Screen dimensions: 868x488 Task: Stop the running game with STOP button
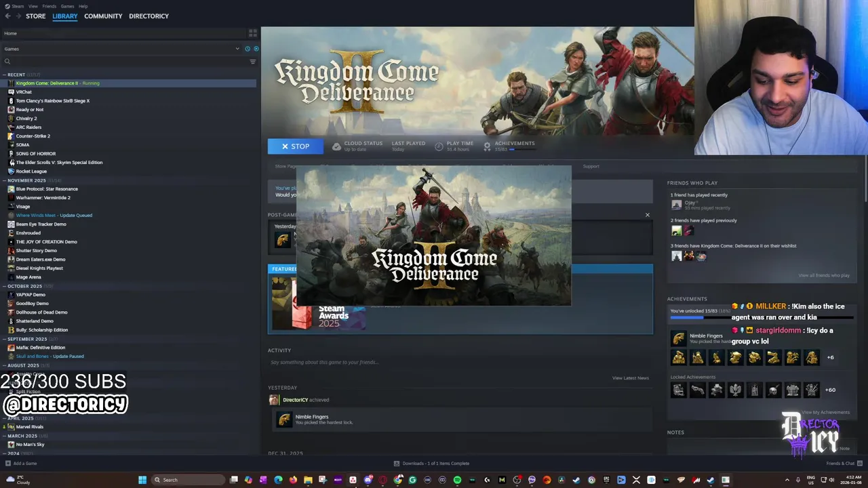(296, 146)
